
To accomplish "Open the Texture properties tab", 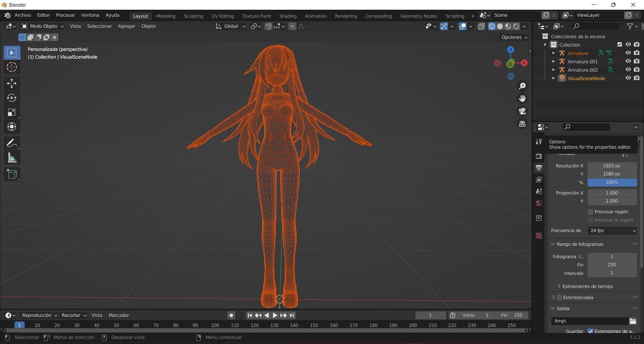I will pos(539,235).
